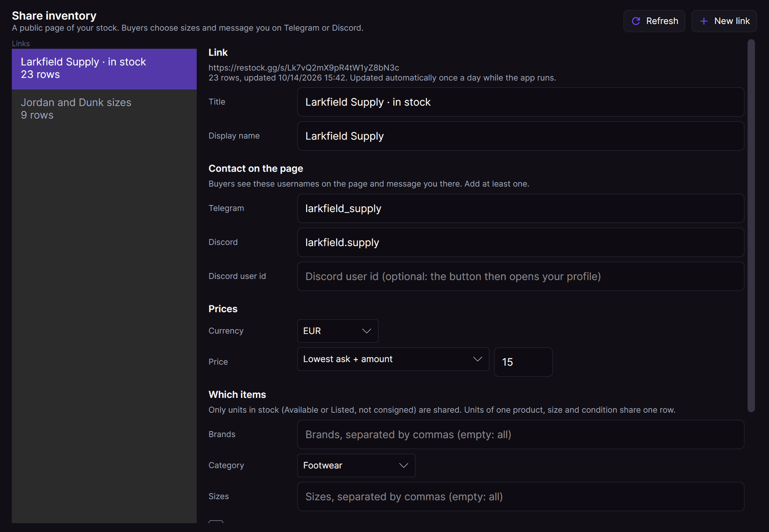Click the '23 rows, updated' status text
The height and width of the screenshot is (532, 769).
pos(382,78)
